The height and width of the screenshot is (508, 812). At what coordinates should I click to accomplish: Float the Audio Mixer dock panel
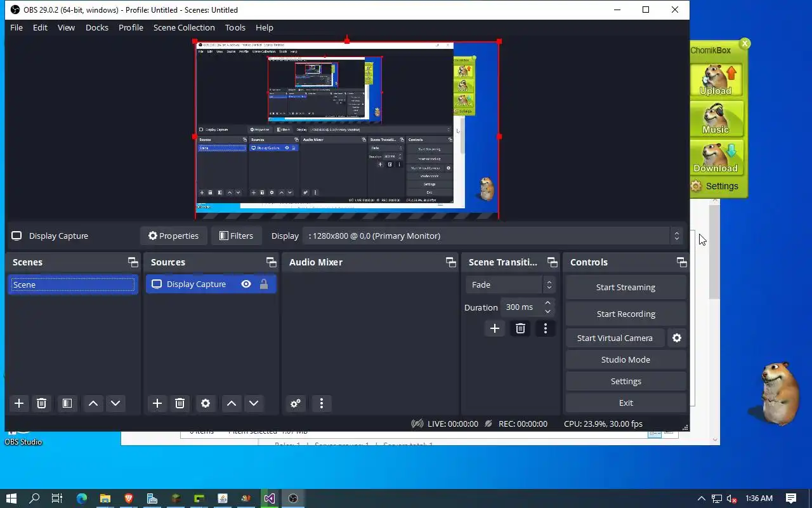coord(450,262)
